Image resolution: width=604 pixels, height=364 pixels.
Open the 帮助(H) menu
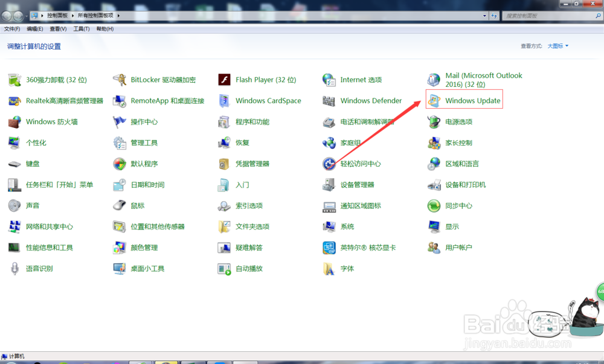pyautogui.click(x=104, y=29)
